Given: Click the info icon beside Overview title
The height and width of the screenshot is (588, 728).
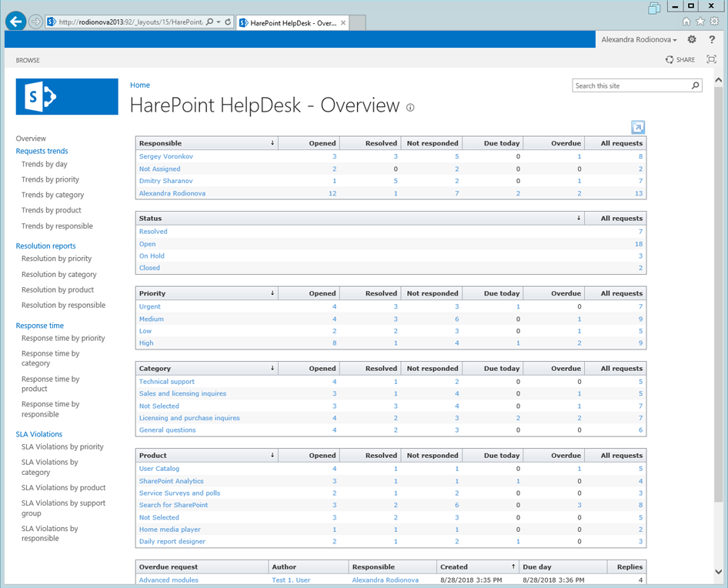Looking at the screenshot, I should coord(410,108).
